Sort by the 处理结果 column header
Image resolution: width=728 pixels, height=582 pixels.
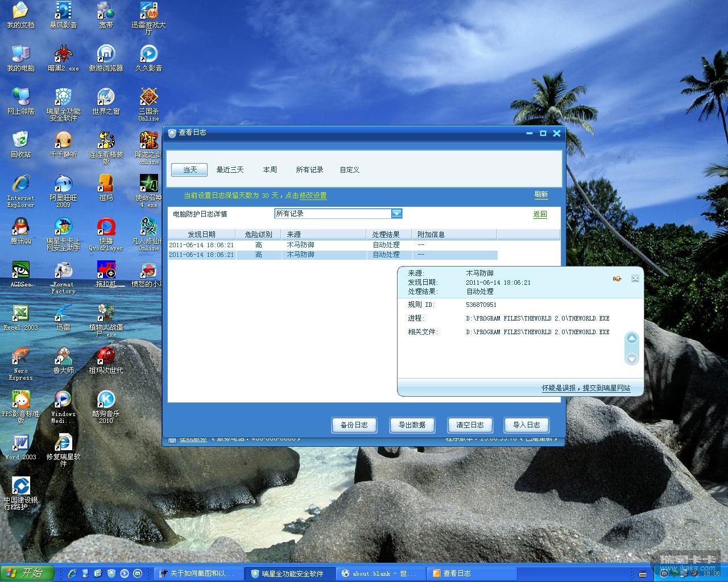(x=389, y=235)
